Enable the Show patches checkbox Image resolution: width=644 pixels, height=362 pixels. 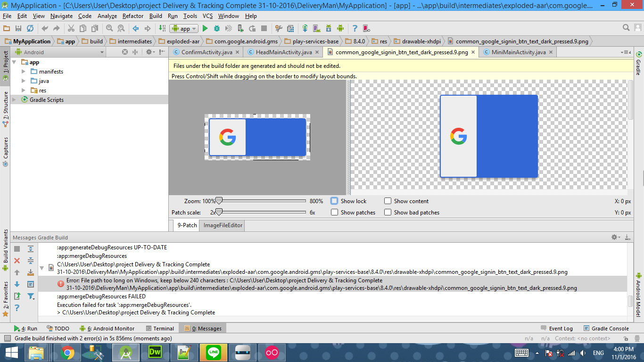click(x=334, y=212)
